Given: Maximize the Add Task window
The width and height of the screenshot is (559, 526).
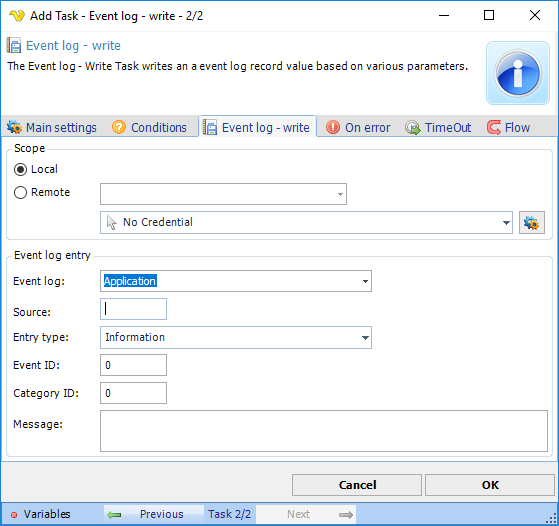Looking at the screenshot, I should (x=489, y=15).
